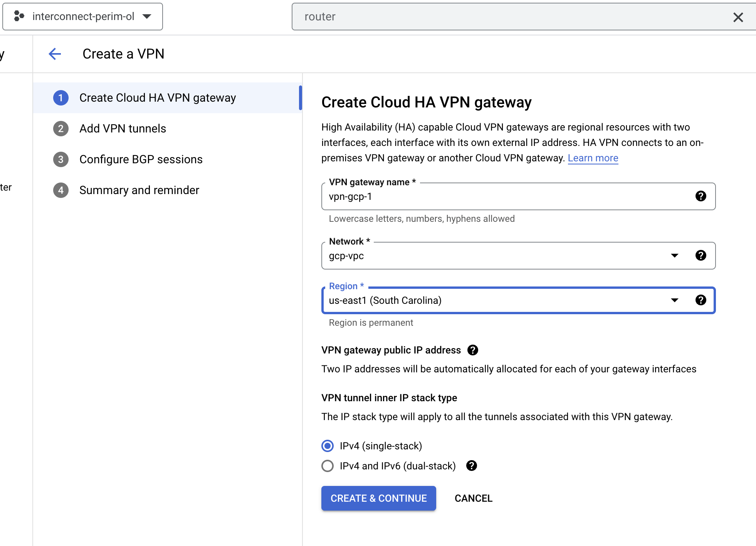Open the Region dropdown showing us-east1
The width and height of the screenshot is (756, 546).
pyautogui.click(x=675, y=300)
